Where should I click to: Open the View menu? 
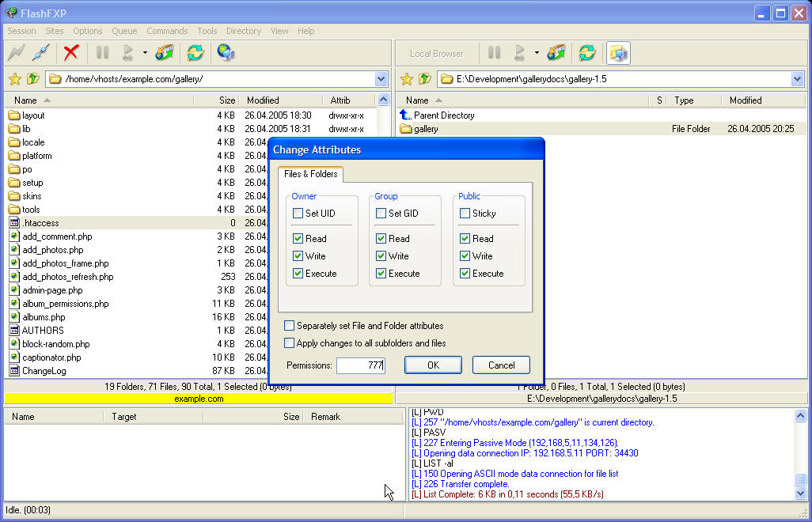click(x=279, y=31)
